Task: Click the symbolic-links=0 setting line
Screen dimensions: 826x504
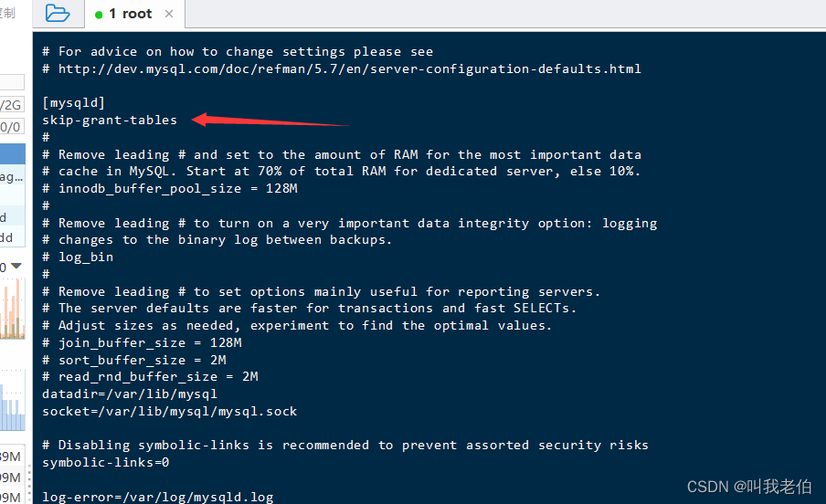Action: (x=106, y=462)
